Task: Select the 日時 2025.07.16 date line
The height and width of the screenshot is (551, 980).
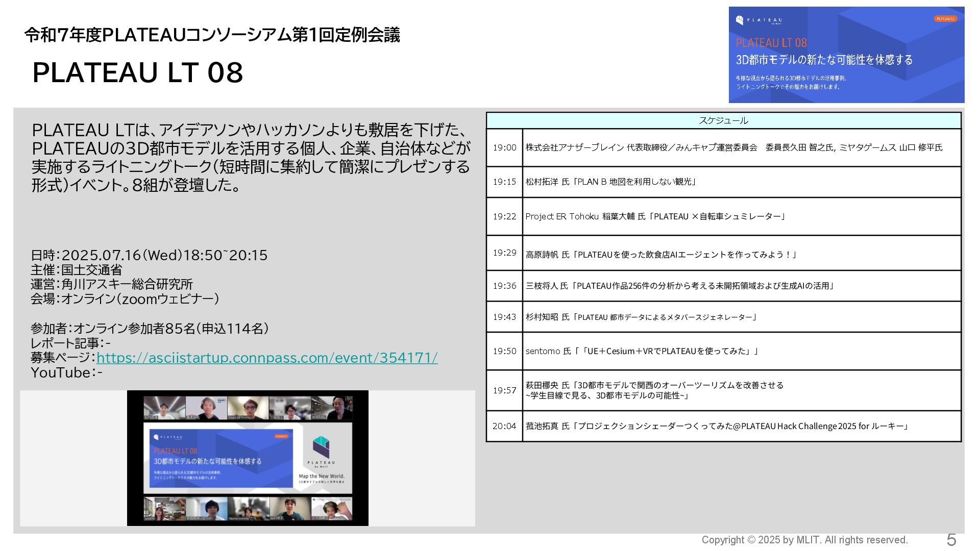Action: pos(149,255)
